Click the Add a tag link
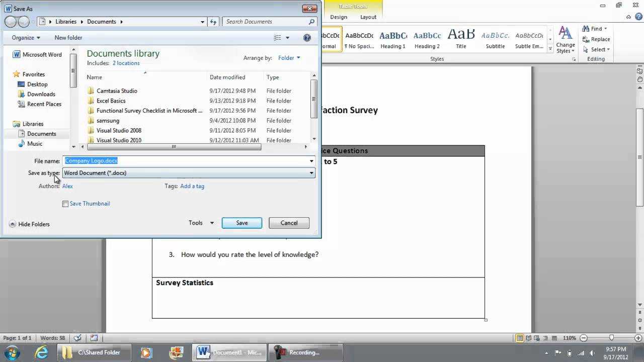The height and width of the screenshot is (362, 644). (192, 186)
